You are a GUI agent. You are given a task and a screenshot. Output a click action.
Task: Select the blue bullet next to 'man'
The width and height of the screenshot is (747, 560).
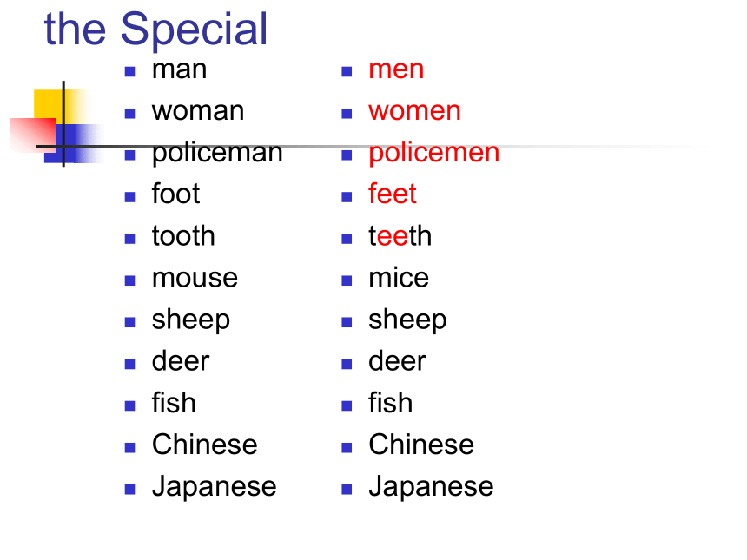130,72
